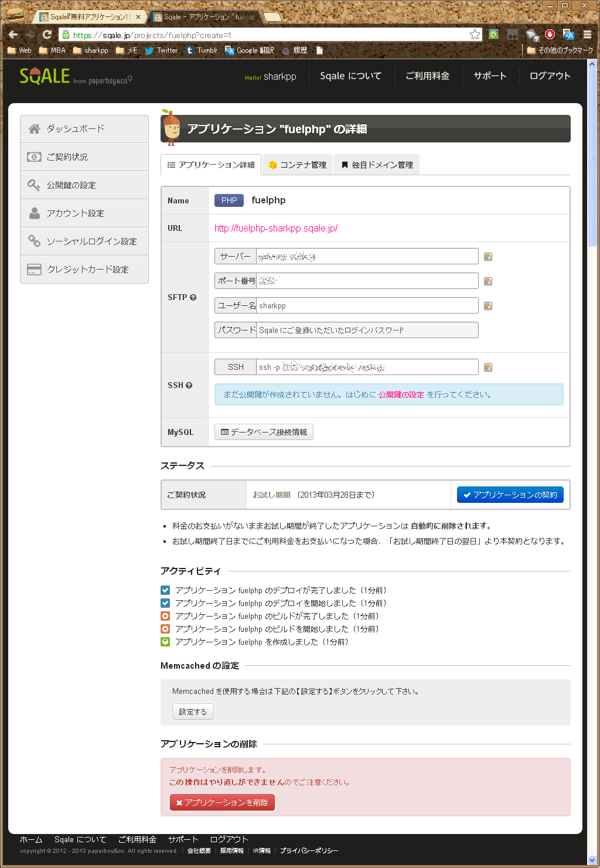Click the help icon beside SFTP
Image resolution: width=600 pixels, height=868 pixels.
click(193, 297)
